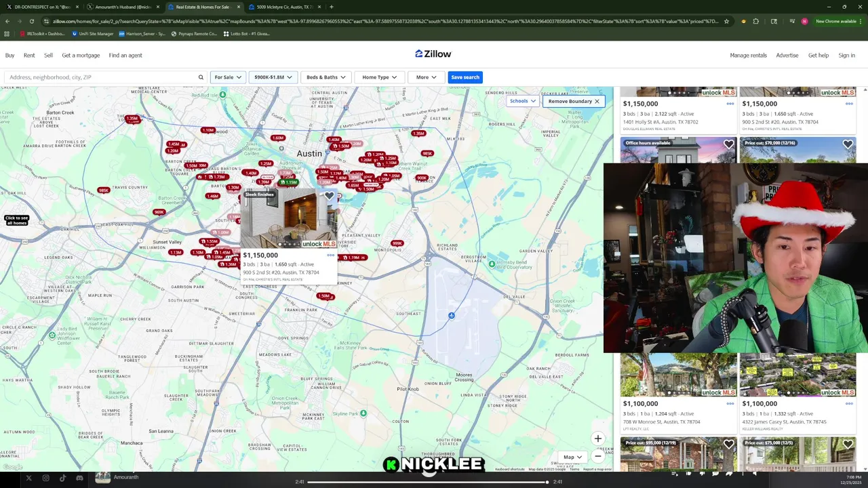Click the airport marker on the map
This screenshot has height=488, width=868.
pos(452,315)
